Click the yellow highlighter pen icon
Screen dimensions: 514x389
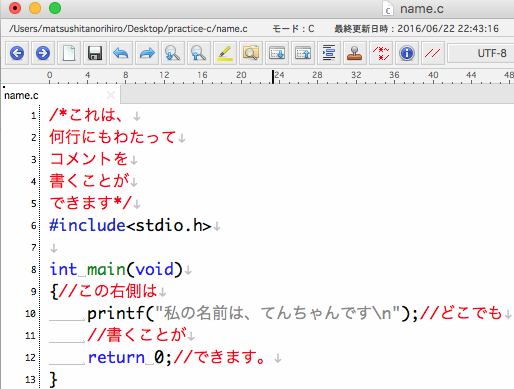pos(225,53)
